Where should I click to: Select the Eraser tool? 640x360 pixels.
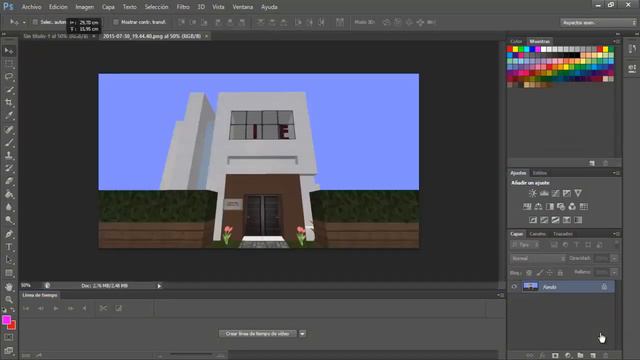(9, 181)
